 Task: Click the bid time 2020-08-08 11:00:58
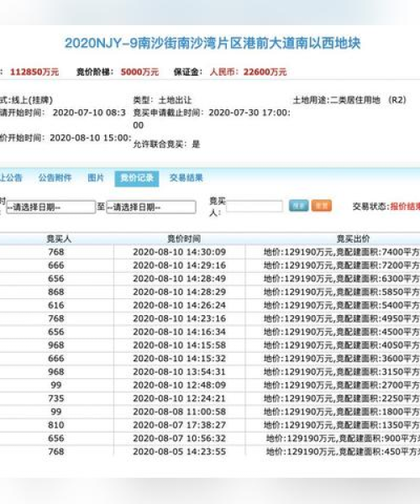pyautogui.click(x=179, y=412)
